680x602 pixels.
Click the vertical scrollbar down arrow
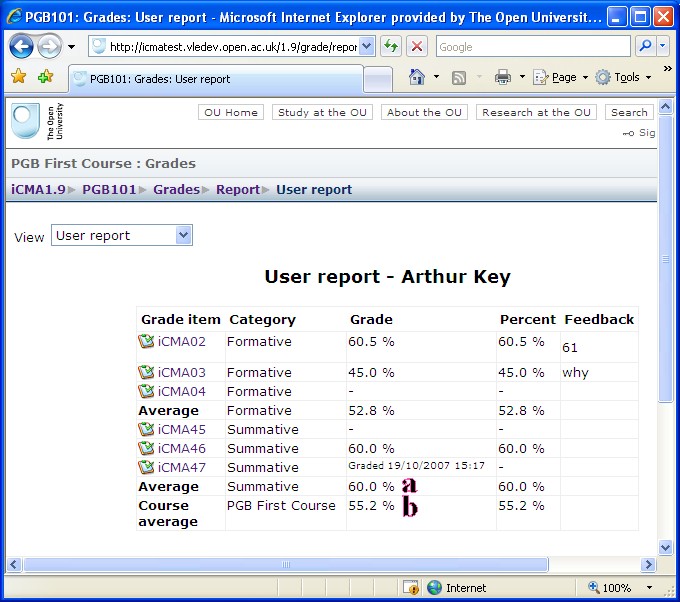(x=665, y=547)
